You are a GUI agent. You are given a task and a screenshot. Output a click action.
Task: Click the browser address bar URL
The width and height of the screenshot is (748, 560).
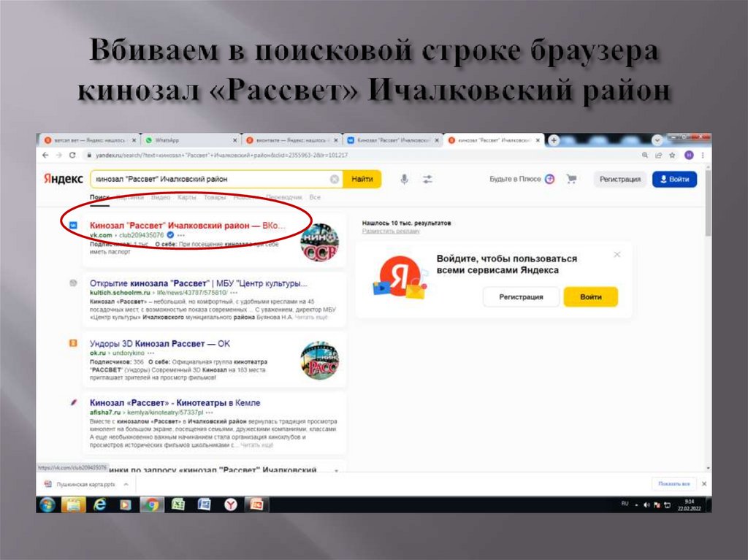[x=222, y=155]
